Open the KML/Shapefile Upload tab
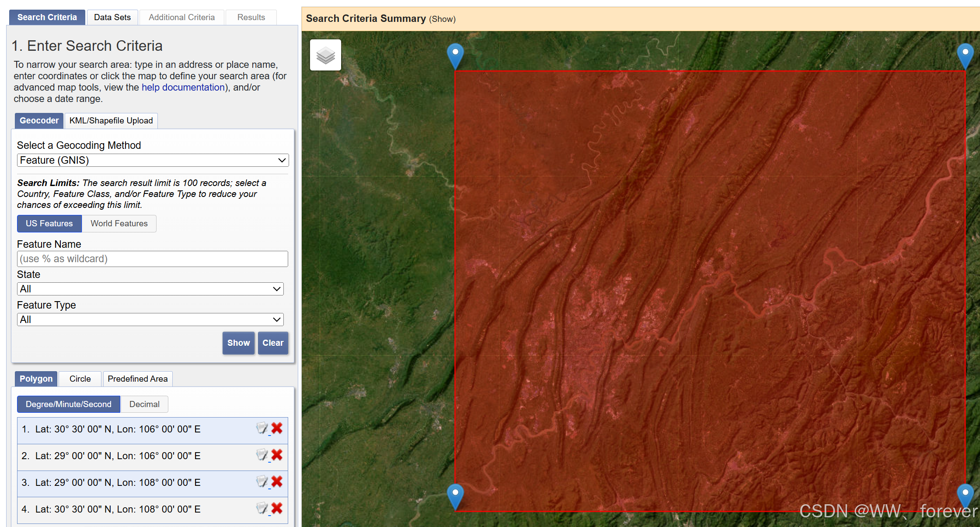Viewport: 980px width, 527px height. tap(111, 121)
